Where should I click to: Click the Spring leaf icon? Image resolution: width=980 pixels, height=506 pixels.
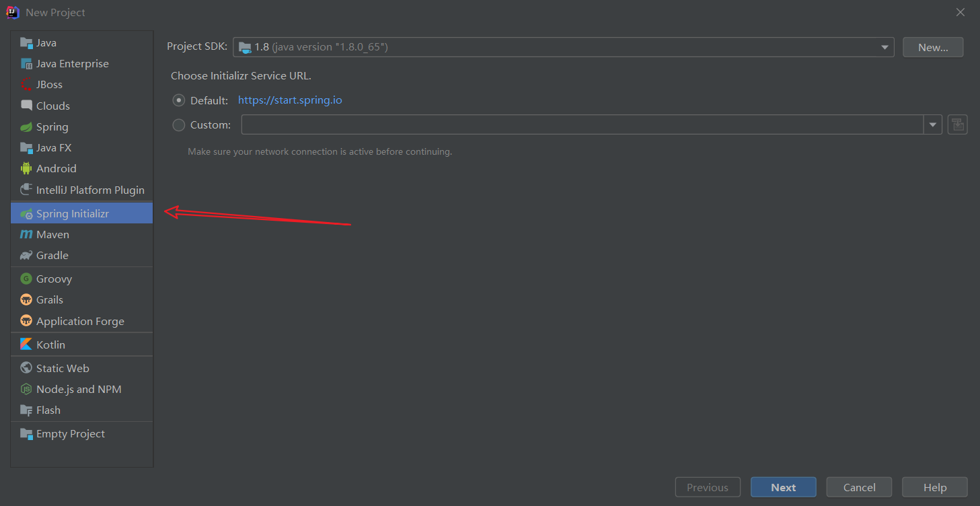point(26,126)
